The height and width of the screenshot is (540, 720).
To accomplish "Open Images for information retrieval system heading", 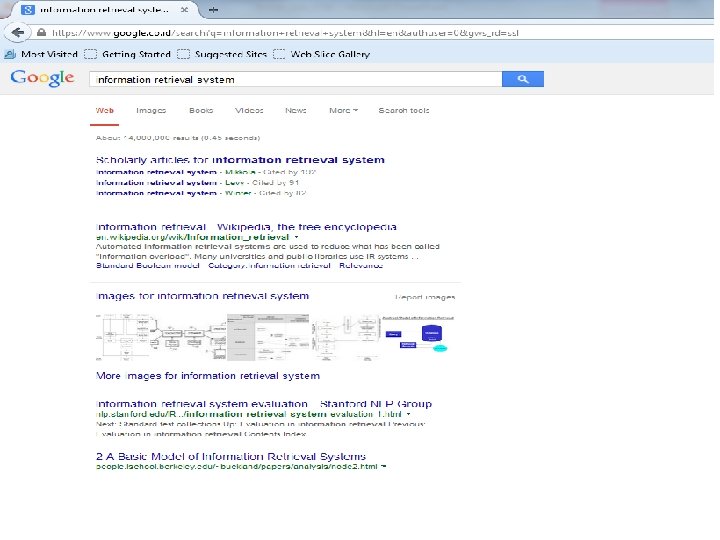I will (x=202, y=296).
